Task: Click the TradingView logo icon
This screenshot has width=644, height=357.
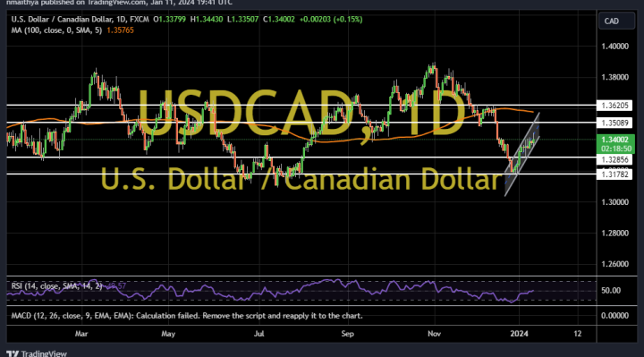Action: [13, 353]
